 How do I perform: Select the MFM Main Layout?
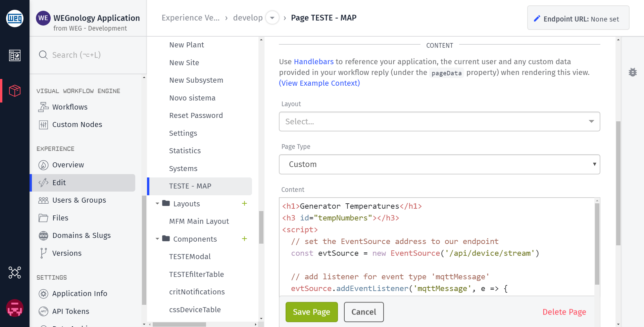pos(199,221)
